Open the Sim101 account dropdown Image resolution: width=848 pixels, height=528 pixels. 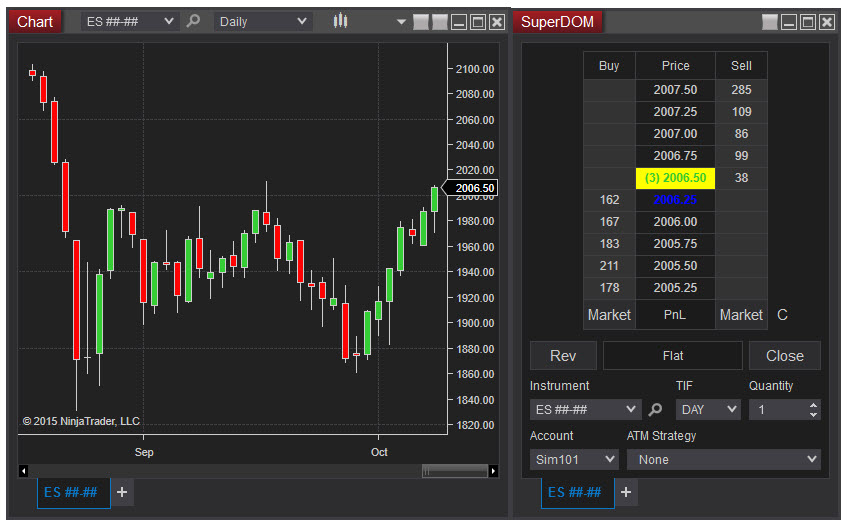(574, 459)
